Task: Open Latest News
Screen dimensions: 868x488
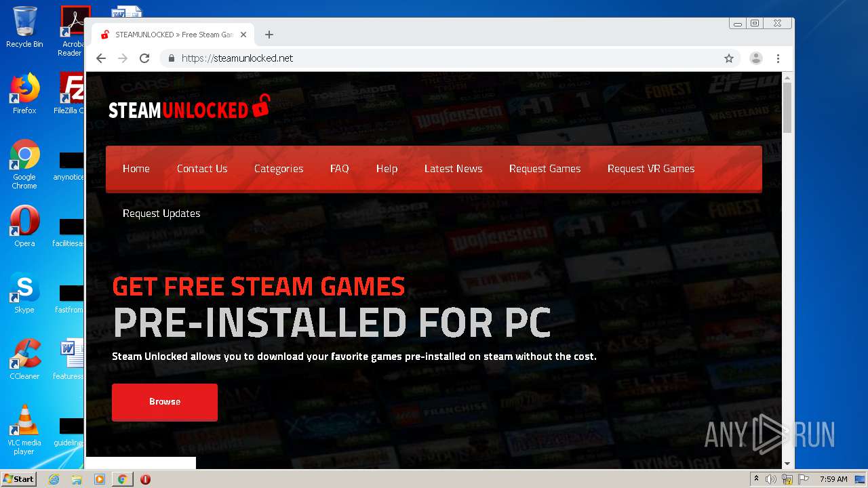Action: coord(454,169)
